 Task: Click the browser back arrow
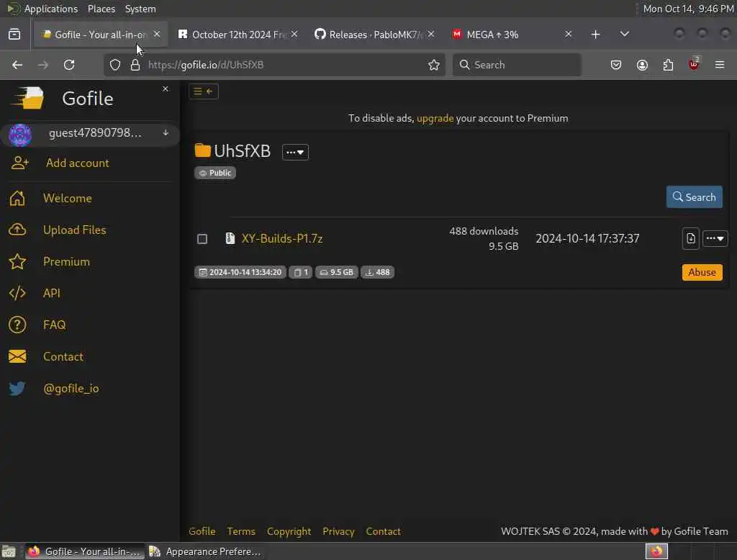(17, 65)
